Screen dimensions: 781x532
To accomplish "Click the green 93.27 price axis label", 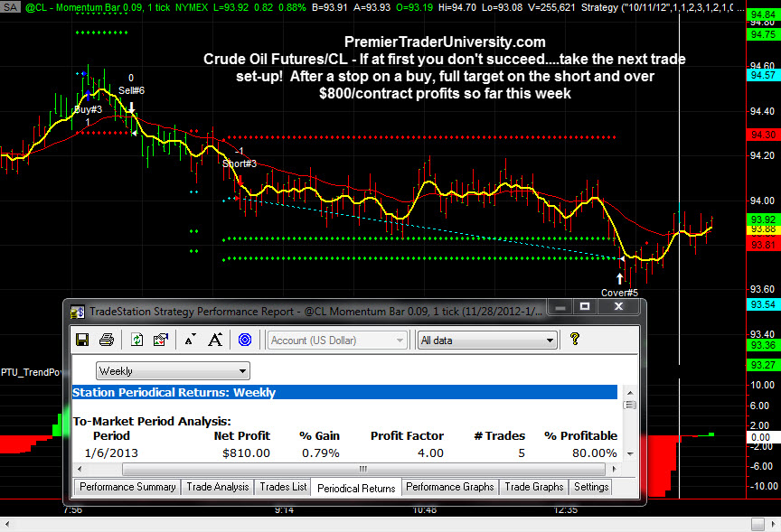I will pyautogui.click(x=763, y=365).
